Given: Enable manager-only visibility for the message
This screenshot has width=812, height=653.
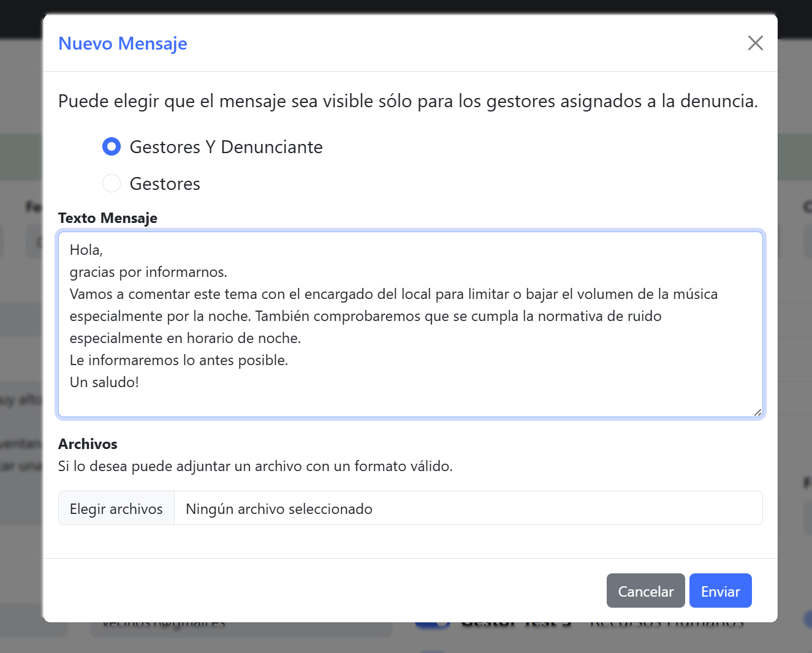Looking at the screenshot, I should point(112,183).
